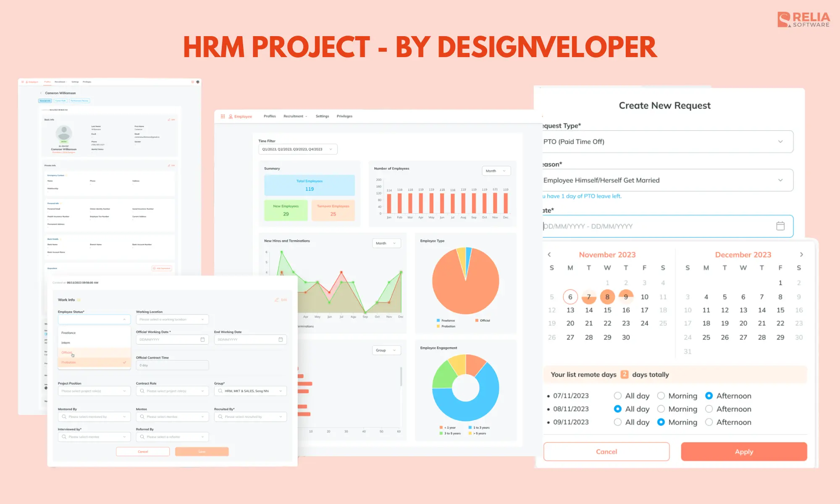Image resolution: width=840 pixels, height=504 pixels.
Task: Click search icon in Contract Role field
Action: coord(142,391)
